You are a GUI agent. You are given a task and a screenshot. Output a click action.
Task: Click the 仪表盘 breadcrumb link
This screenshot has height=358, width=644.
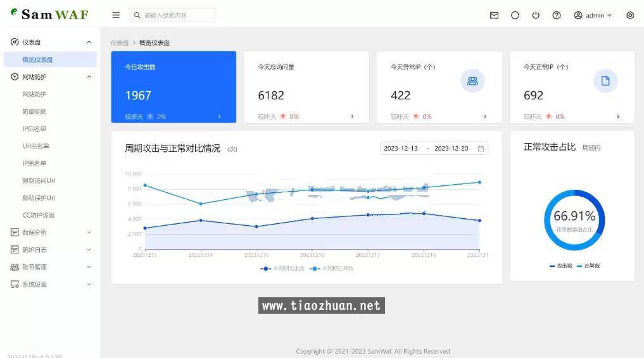coord(120,42)
